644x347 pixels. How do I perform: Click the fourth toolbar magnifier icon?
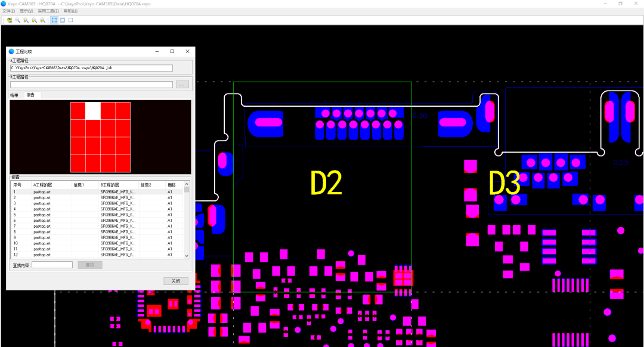(34, 20)
